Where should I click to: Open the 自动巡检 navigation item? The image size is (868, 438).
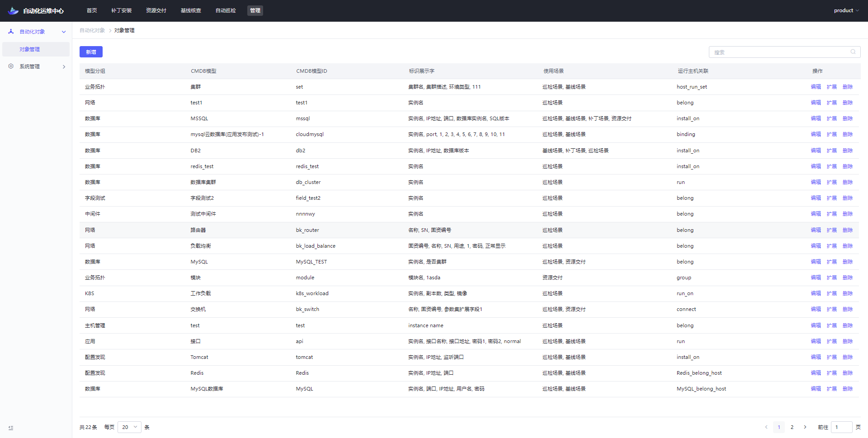(x=226, y=10)
